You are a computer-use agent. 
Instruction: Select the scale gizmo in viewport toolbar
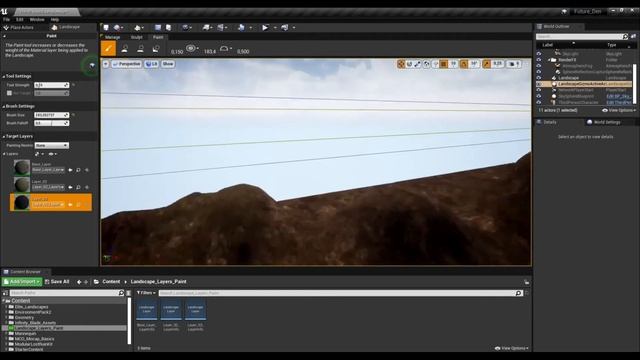418,64
